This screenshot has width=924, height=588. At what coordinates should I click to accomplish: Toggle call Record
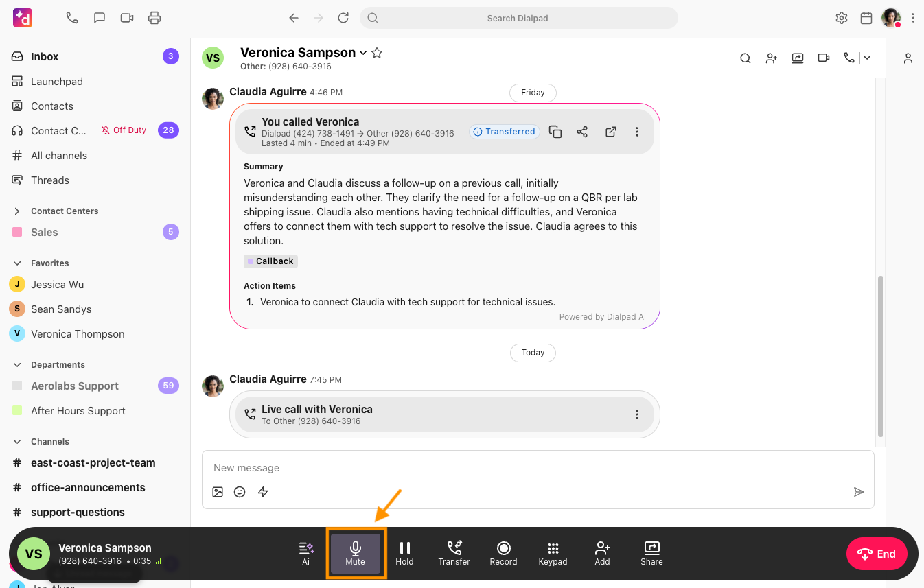pos(504,554)
